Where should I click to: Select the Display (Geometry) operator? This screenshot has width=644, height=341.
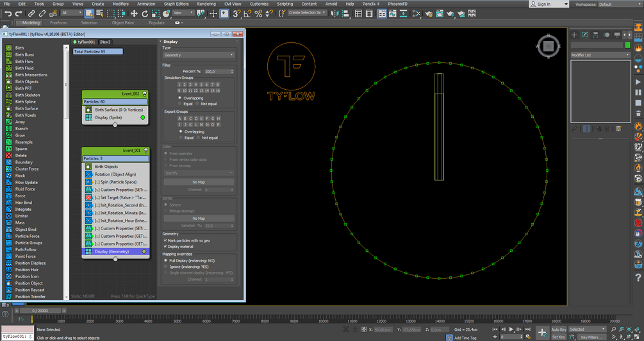click(115, 251)
